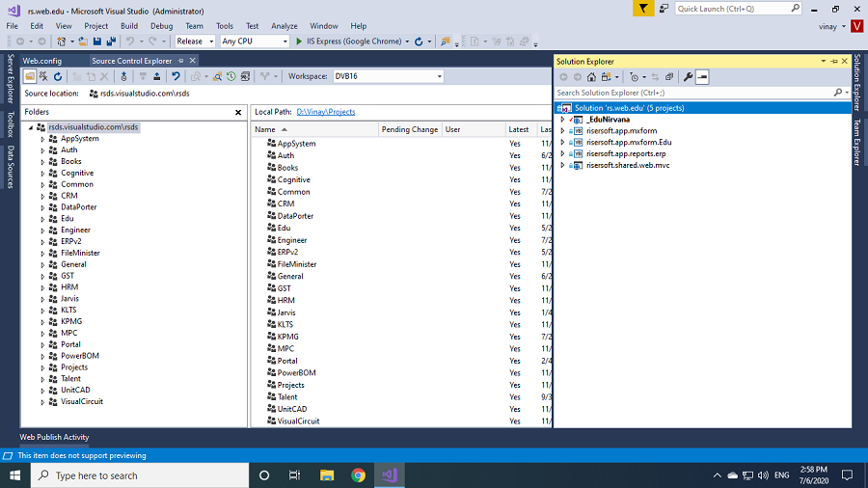Image resolution: width=868 pixels, height=488 pixels.
Task: Expand the AppSystem folder in Folders tree
Action: (42, 139)
